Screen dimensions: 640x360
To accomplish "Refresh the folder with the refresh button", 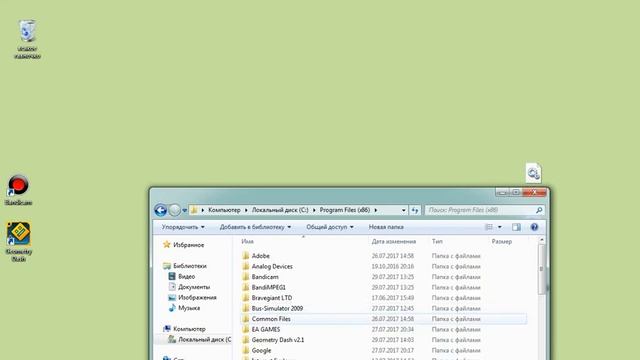I will coord(415,210).
